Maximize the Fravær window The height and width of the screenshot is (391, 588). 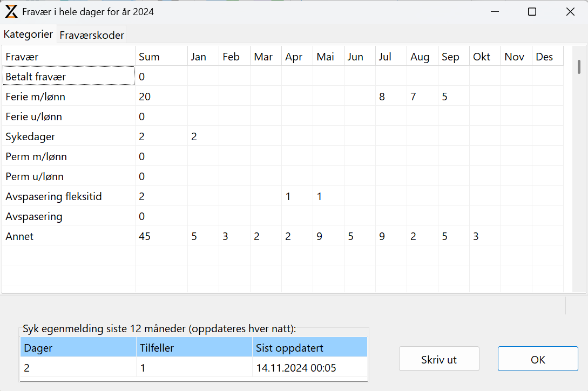[532, 12]
